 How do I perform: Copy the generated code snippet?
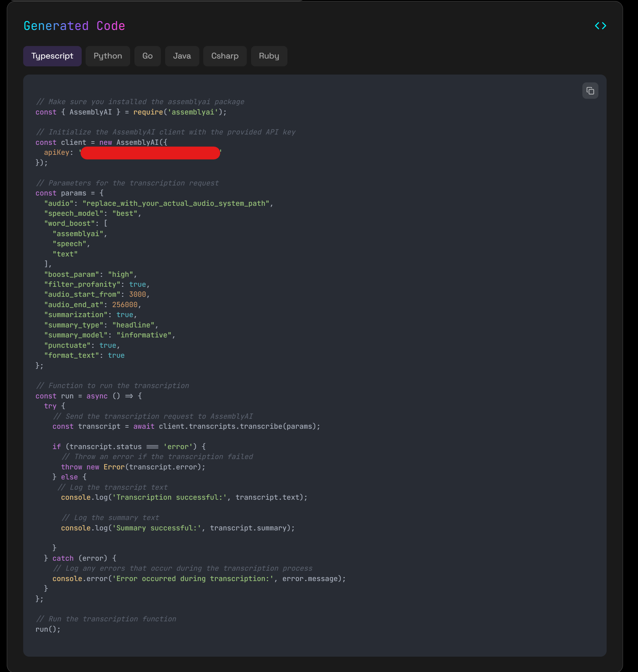coord(590,91)
